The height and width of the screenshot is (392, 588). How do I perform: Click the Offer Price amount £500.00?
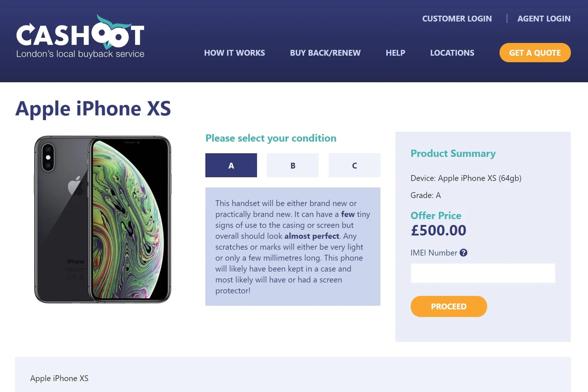coord(438,230)
